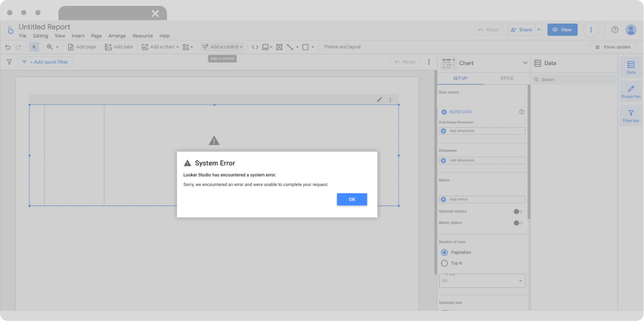644x322 pixels.
Task: Select the Redo icon
Action: coord(19,47)
